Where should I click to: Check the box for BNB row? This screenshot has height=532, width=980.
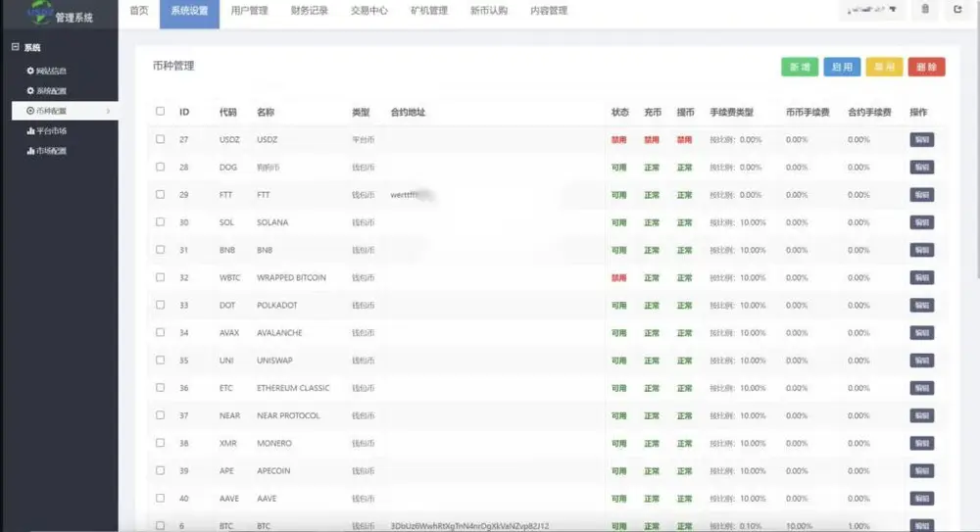[x=160, y=250]
